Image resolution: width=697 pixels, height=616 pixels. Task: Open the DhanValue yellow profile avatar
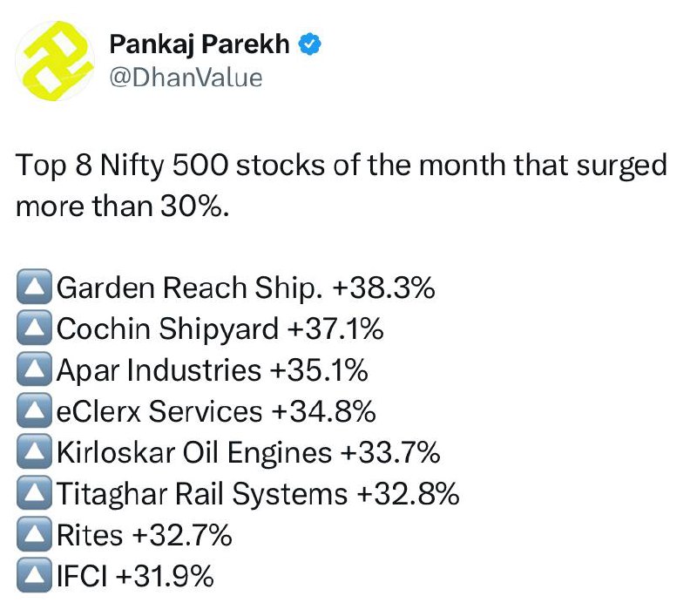click(55, 61)
